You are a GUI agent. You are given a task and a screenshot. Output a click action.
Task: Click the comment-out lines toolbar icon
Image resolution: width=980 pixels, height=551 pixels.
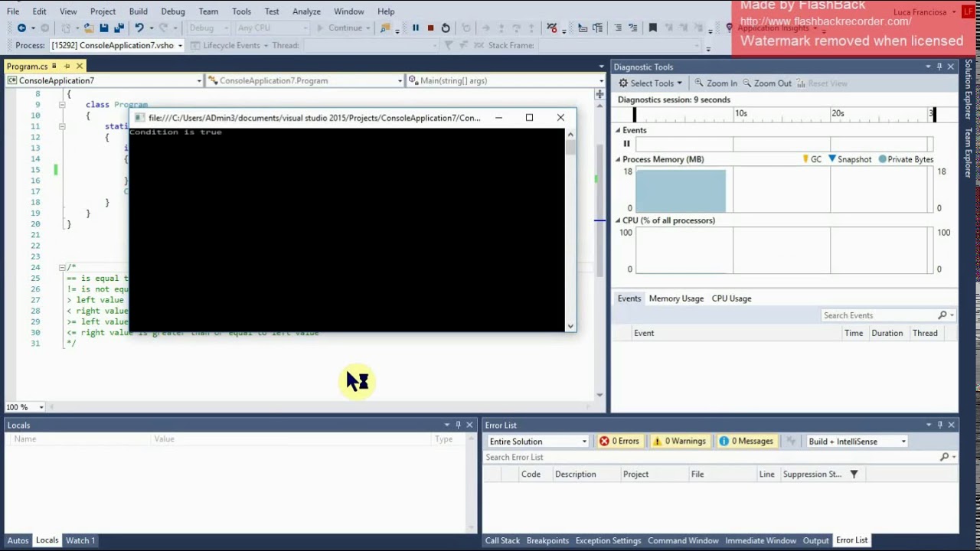point(618,28)
